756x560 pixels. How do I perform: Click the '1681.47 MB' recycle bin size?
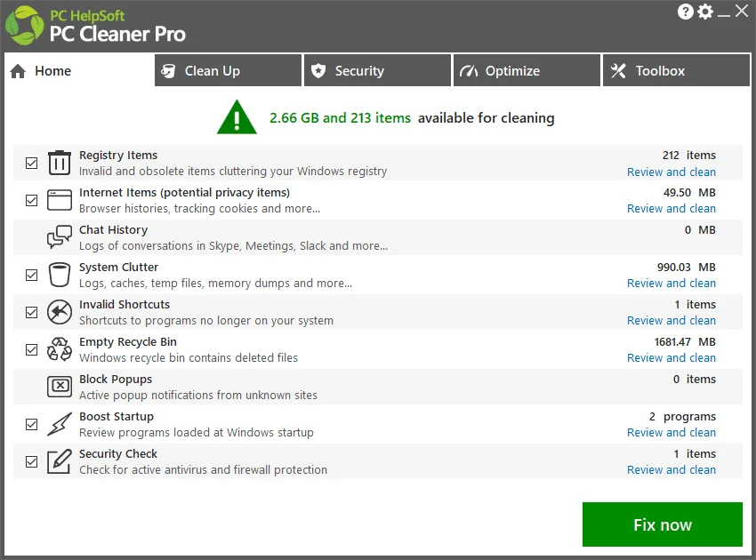[x=685, y=342]
